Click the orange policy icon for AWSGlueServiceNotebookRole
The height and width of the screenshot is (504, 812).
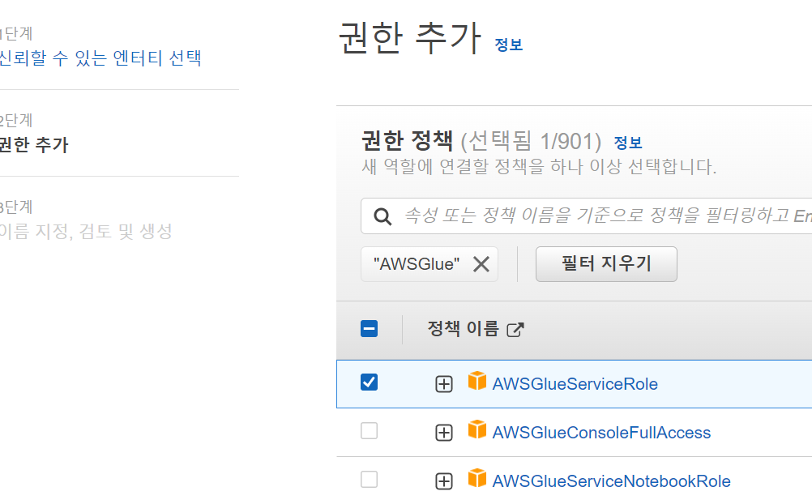click(477, 478)
